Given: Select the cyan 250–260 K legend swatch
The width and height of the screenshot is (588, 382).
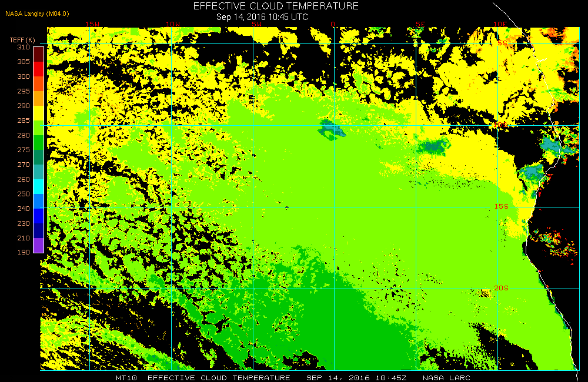Looking at the screenshot, I should point(38,186).
